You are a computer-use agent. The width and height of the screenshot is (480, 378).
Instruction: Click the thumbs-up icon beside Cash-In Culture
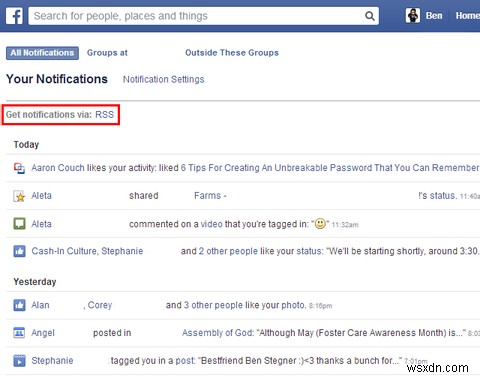(x=19, y=251)
